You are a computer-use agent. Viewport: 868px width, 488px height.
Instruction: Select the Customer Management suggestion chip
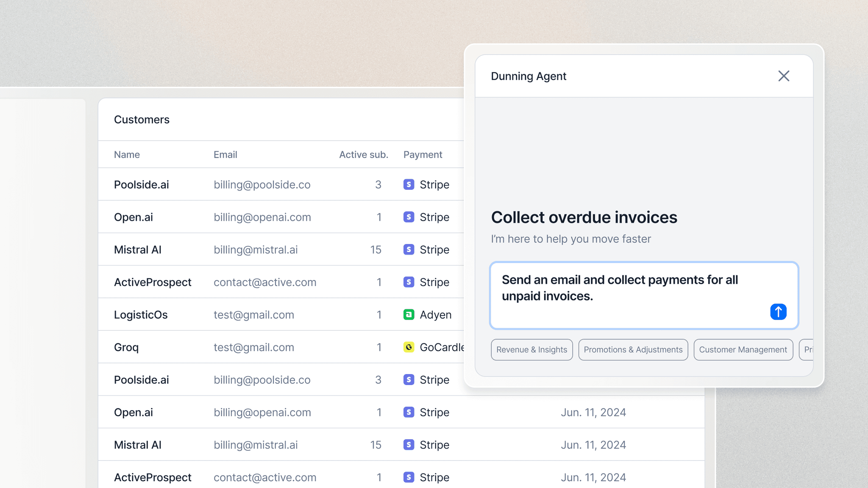pyautogui.click(x=743, y=349)
